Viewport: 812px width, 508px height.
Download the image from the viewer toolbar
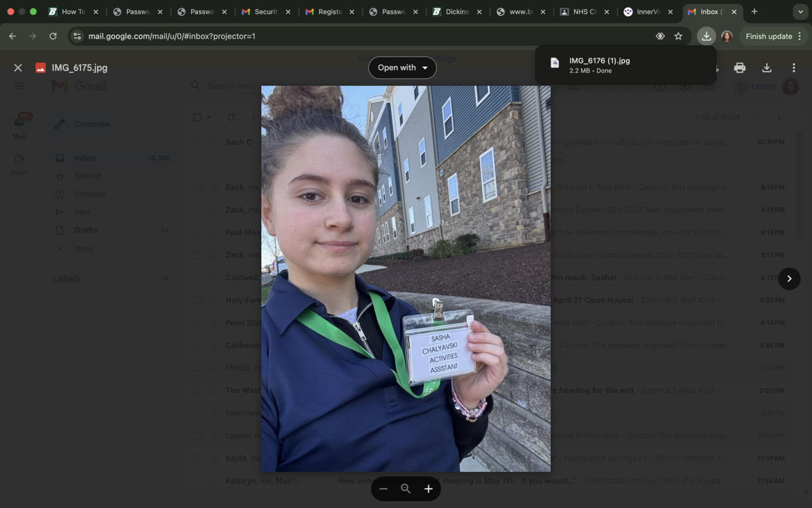(x=766, y=68)
